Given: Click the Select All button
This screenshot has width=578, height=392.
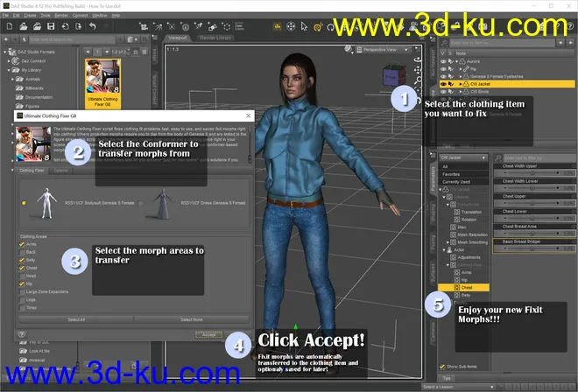Looking at the screenshot, I should 76,320.
